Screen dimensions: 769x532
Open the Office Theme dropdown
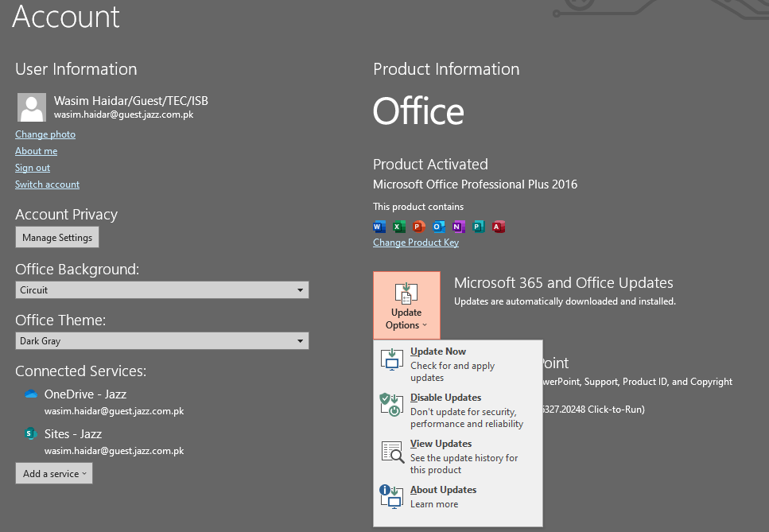161,341
